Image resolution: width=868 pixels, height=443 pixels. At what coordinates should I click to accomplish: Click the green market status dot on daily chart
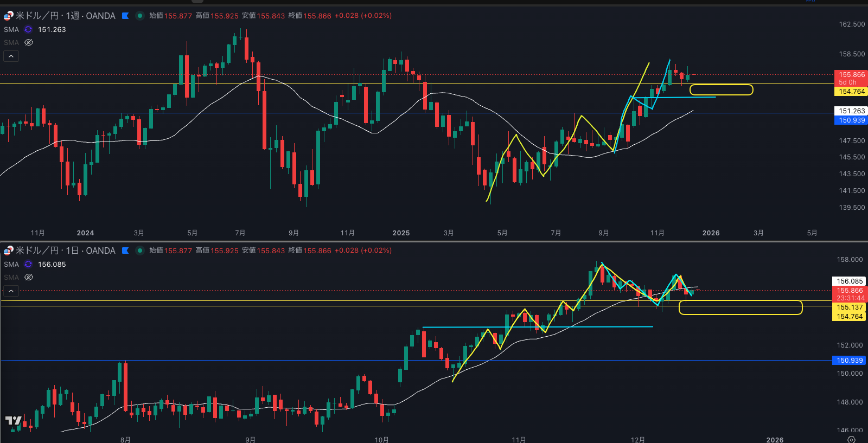pyautogui.click(x=139, y=251)
